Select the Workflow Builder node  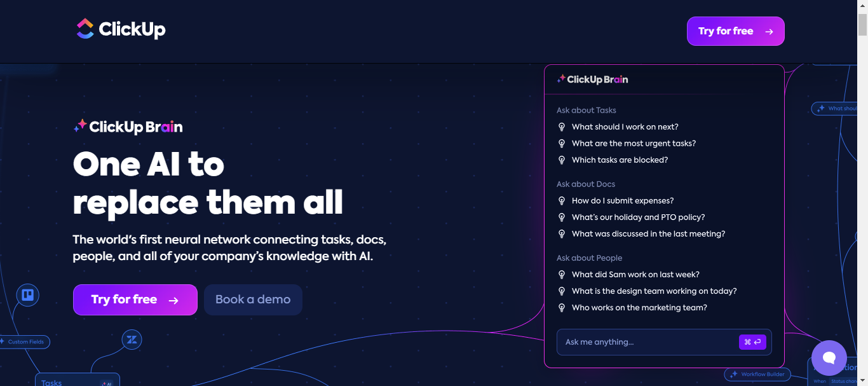click(758, 375)
